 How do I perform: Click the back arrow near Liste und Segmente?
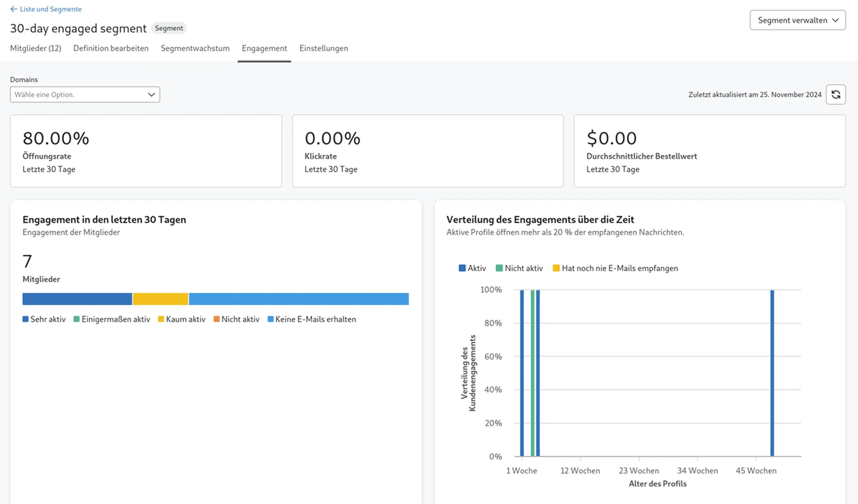point(14,9)
